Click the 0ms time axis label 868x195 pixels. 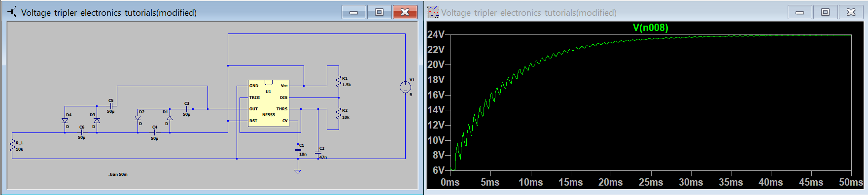[450, 182]
